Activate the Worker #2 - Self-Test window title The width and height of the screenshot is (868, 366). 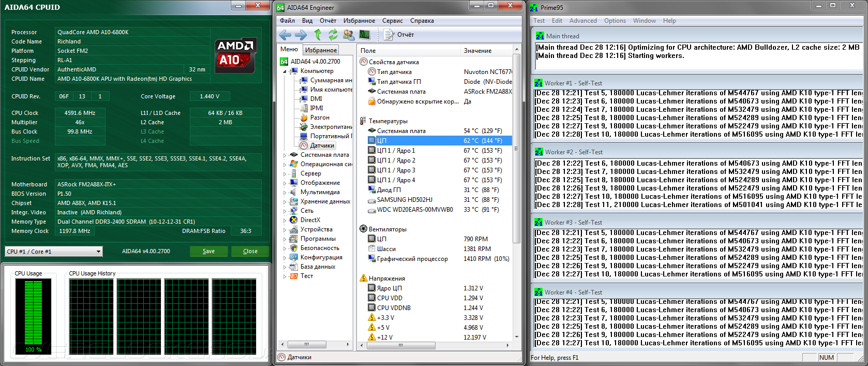click(573, 152)
